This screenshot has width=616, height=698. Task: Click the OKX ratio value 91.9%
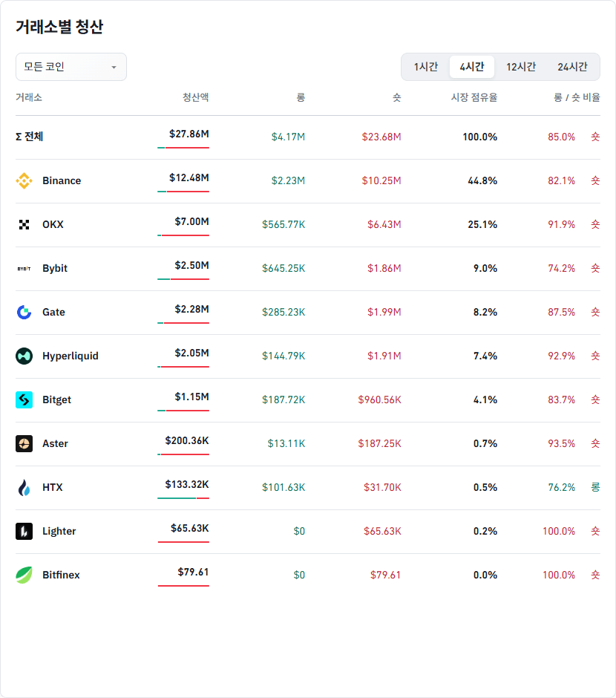pyautogui.click(x=561, y=225)
